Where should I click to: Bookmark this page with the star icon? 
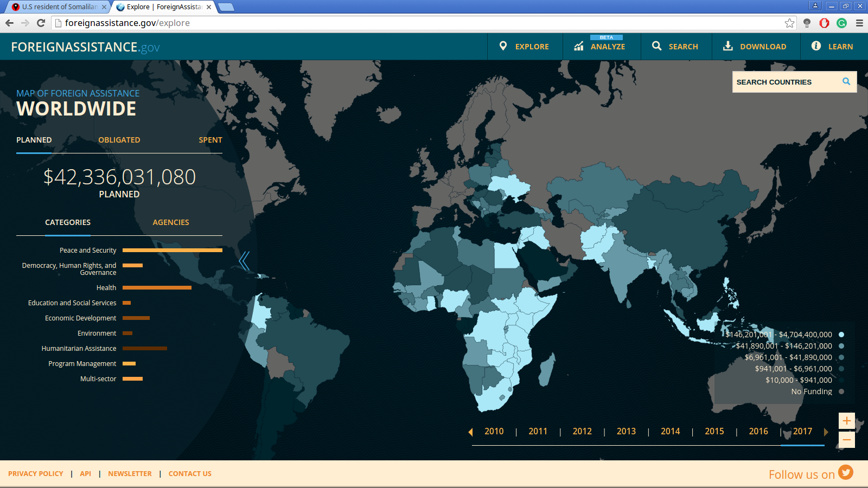(789, 23)
